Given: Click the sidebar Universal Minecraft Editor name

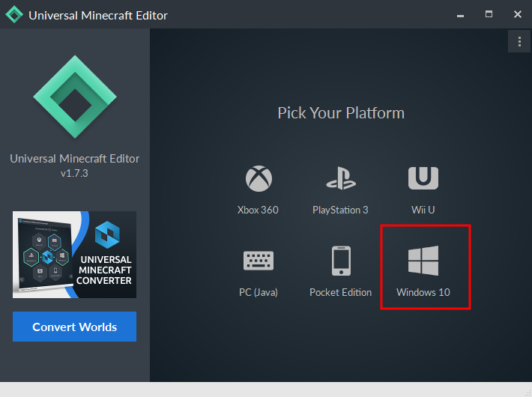Looking at the screenshot, I should pos(75,159).
